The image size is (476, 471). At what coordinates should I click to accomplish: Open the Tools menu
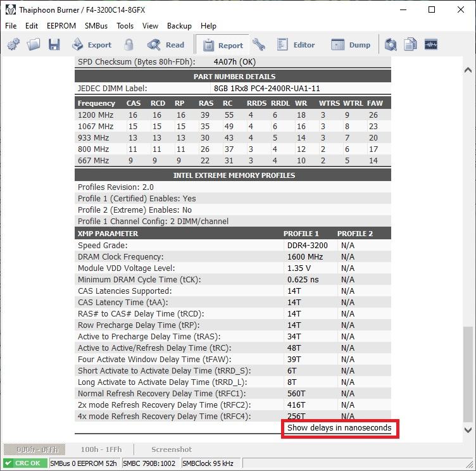[125, 26]
